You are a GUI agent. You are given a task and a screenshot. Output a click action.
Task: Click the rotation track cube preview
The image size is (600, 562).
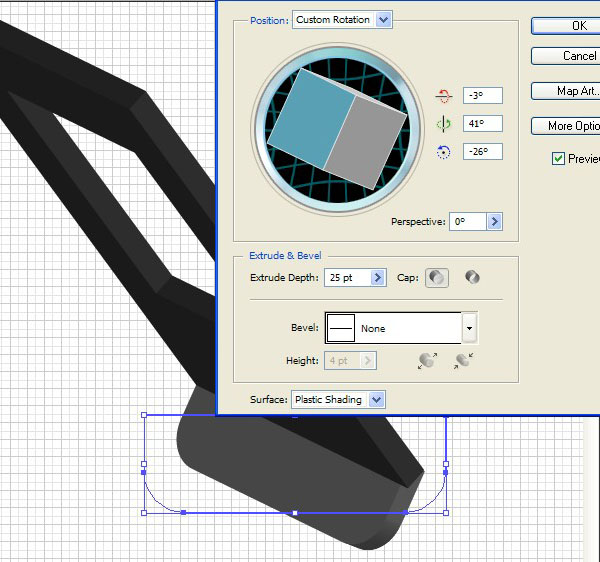pos(337,129)
